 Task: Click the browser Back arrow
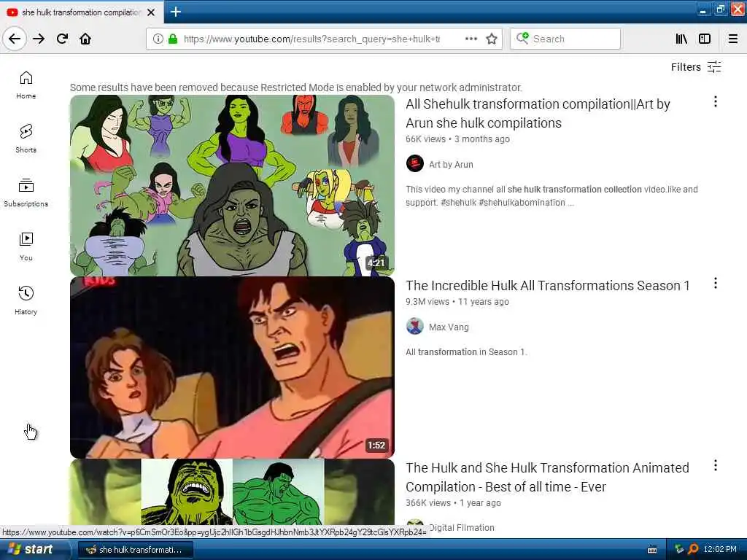coord(15,39)
